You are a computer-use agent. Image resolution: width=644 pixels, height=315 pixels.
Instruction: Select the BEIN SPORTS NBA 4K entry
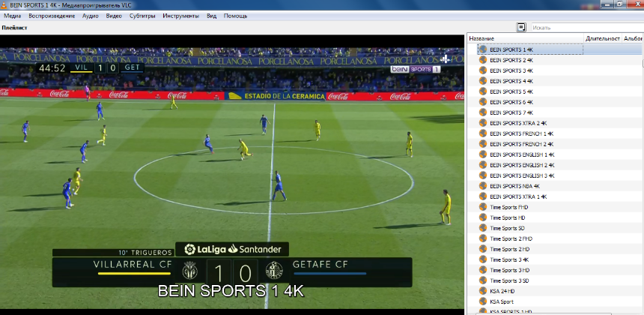[514, 186]
